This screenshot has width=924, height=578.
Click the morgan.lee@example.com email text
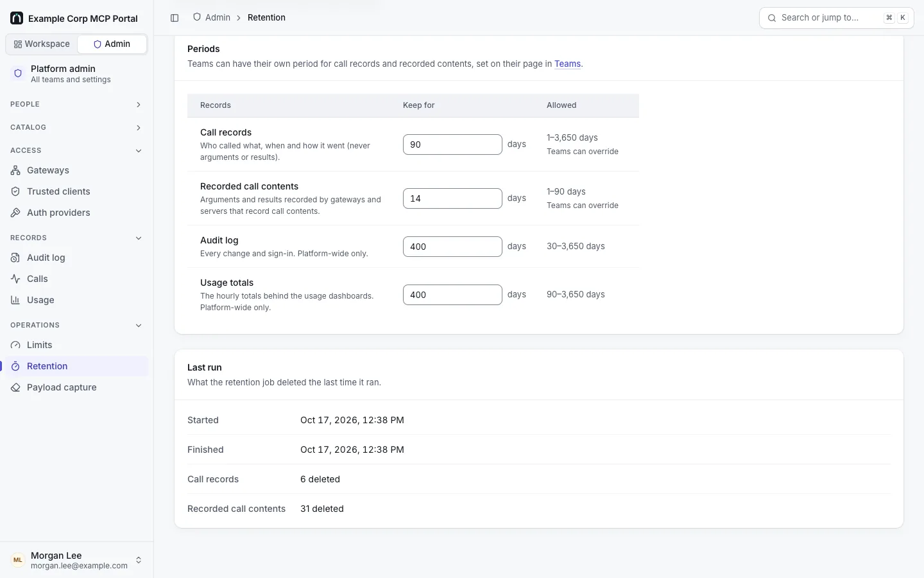click(x=79, y=566)
